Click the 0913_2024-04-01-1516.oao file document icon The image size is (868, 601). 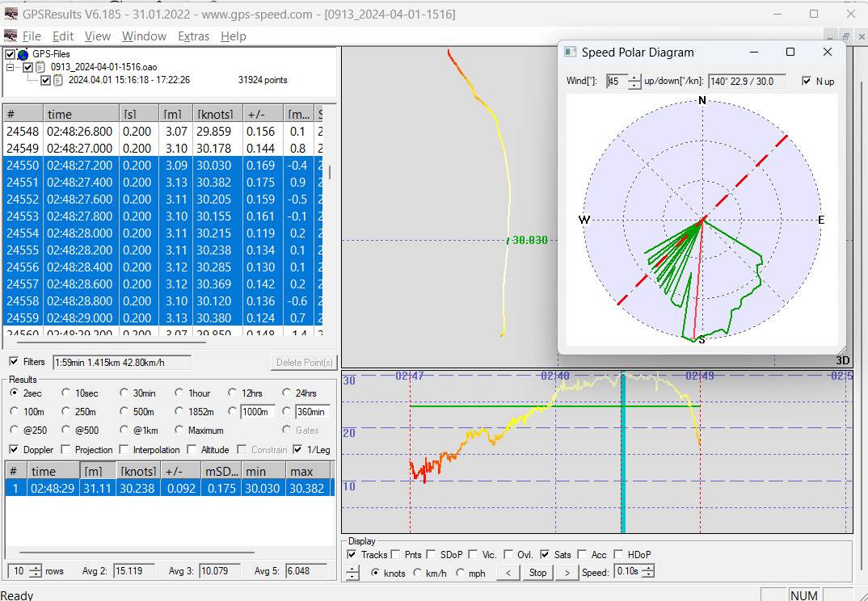tap(40, 67)
